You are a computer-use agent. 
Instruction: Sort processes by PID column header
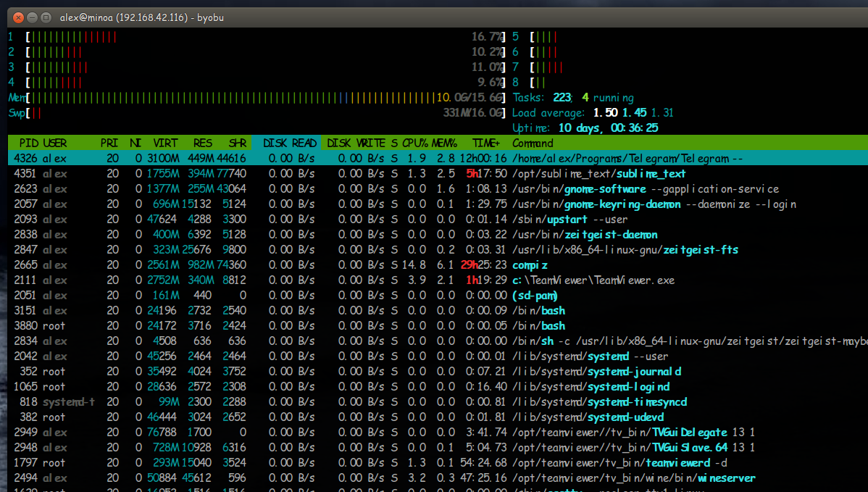[29, 143]
